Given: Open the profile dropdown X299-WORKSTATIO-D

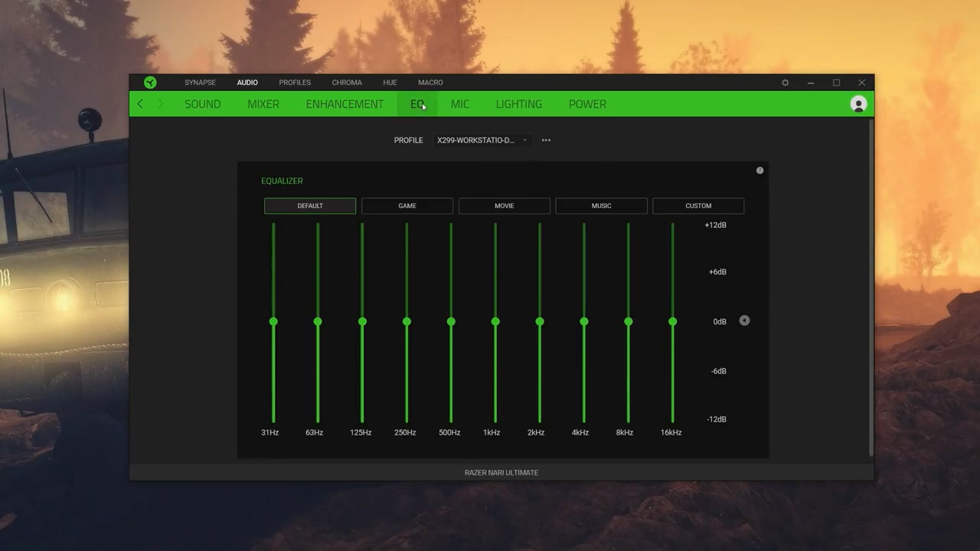Looking at the screenshot, I should (x=482, y=140).
